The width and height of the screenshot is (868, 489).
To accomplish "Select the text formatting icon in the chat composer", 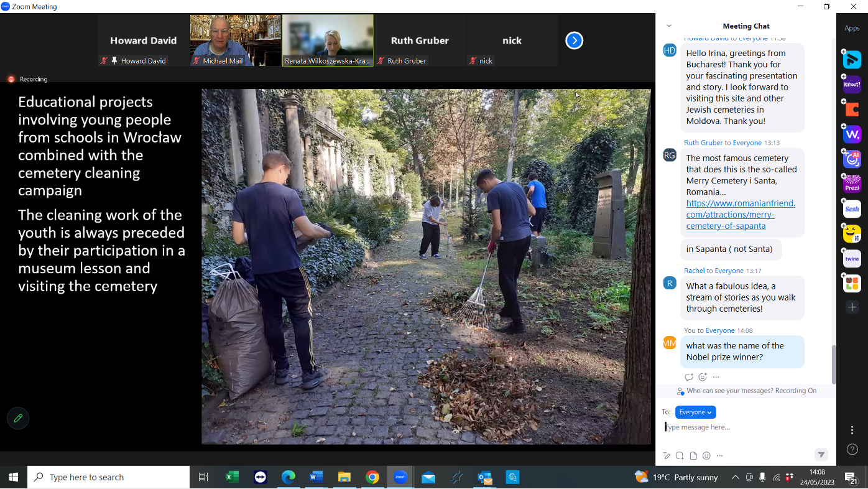I will 666,455.
